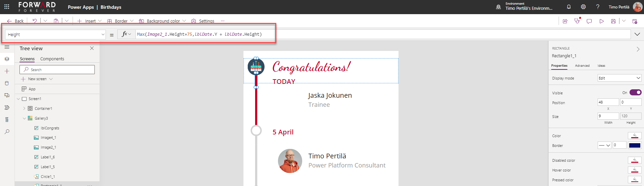Click the notifications bell icon

point(569,7)
